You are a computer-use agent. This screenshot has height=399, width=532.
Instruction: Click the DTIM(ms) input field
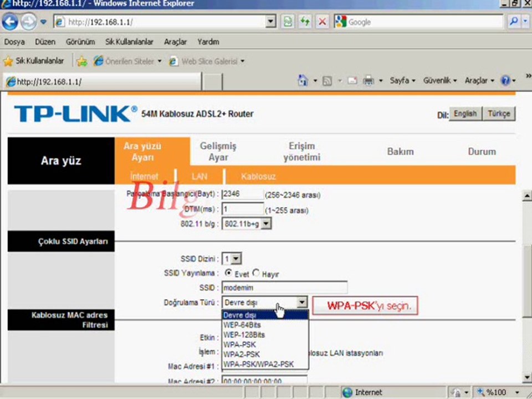(242, 209)
